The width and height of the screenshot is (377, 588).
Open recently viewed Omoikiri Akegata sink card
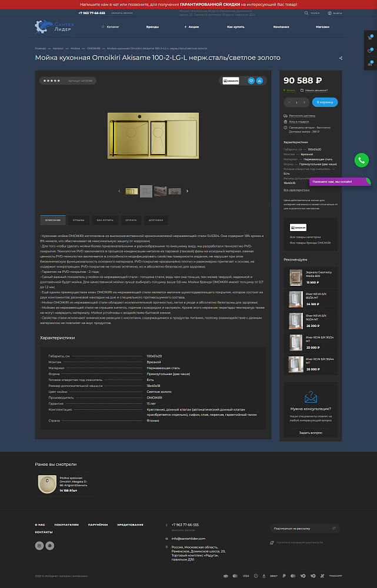tap(64, 484)
